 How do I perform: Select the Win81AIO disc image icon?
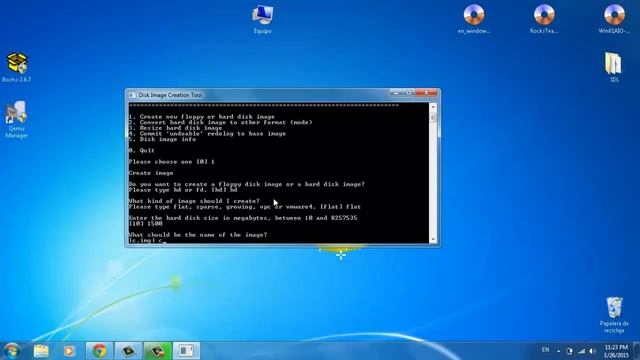pos(614,19)
